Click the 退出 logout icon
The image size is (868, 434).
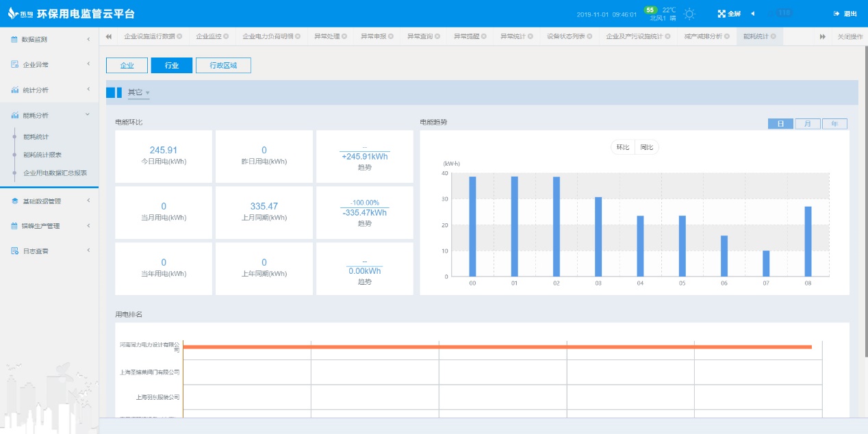837,14
